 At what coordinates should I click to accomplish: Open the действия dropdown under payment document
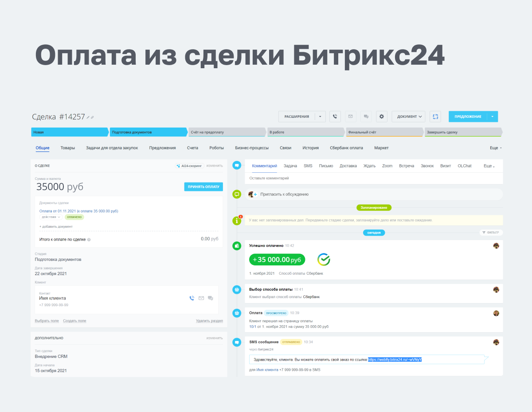pos(51,217)
